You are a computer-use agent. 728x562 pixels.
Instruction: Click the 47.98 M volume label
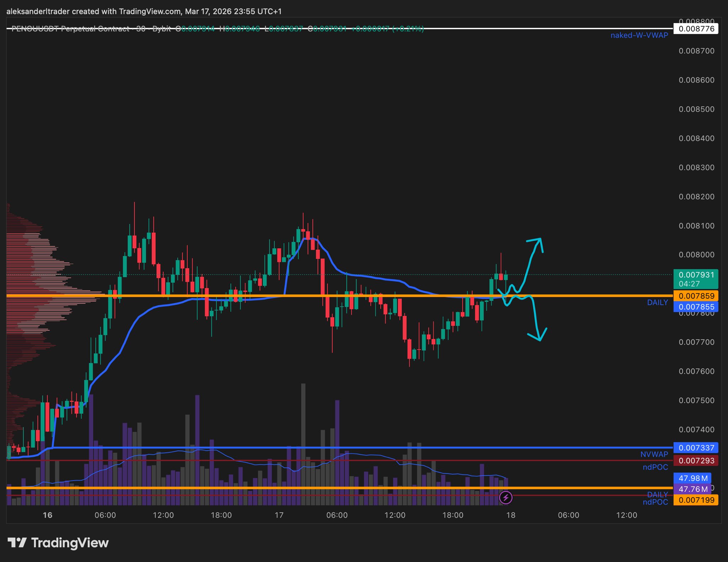[692, 478]
